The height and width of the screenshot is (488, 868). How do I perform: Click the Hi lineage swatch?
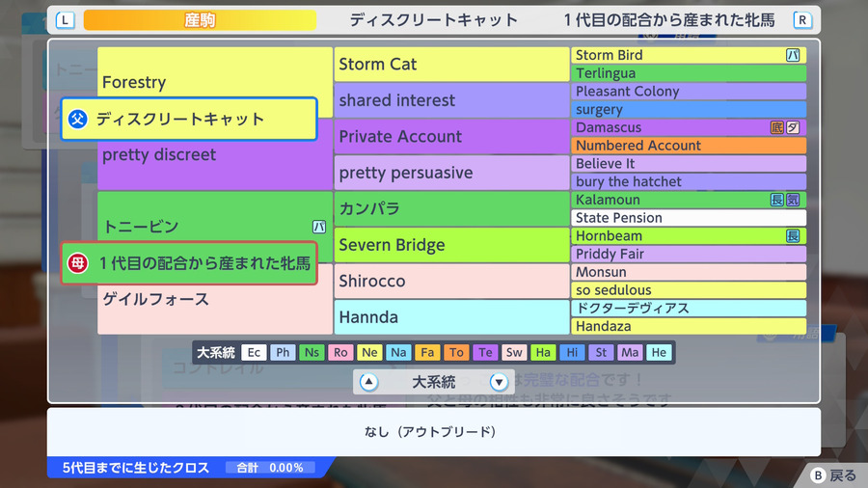(572, 352)
